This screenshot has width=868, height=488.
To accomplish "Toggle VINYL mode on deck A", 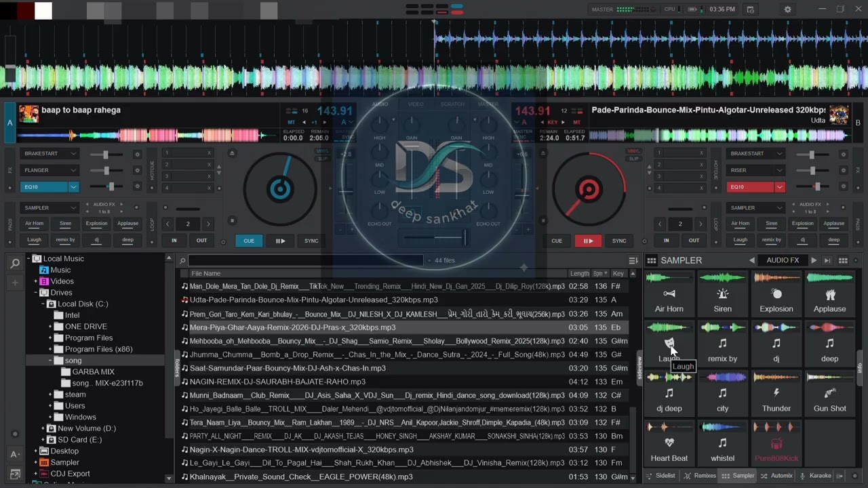I will (323, 151).
